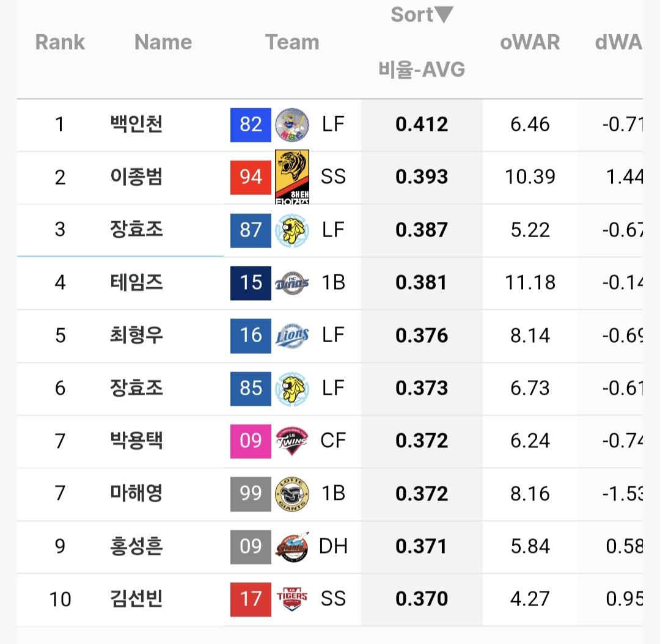
Task: Click the NC Dinos team logo
Action: coord(292,282)
